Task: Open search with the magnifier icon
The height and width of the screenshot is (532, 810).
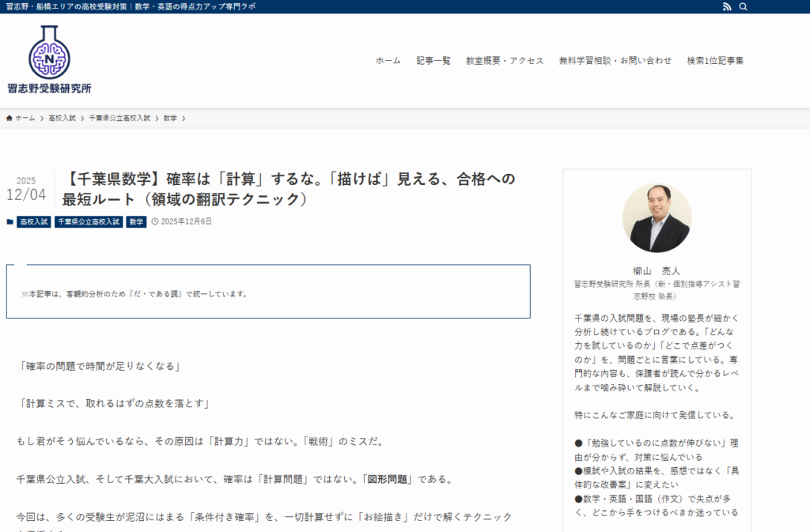Action: pos(744,6)
